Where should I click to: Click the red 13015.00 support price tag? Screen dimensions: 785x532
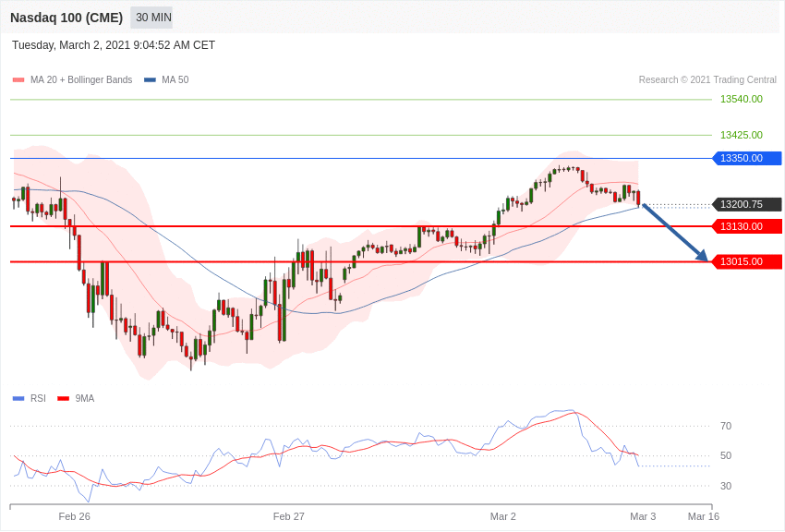pyautogui.click(x=747, y=261)
